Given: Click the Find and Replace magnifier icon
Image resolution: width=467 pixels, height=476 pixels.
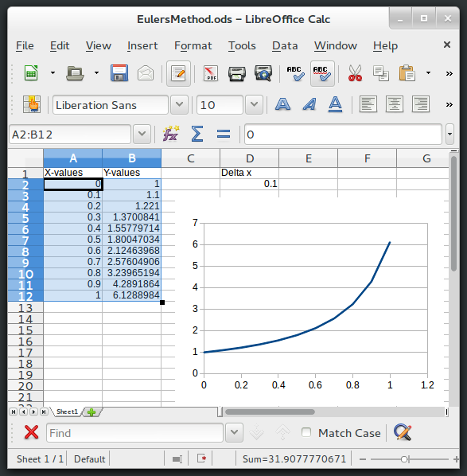Looking at the screenshot, I should (403, 432).
